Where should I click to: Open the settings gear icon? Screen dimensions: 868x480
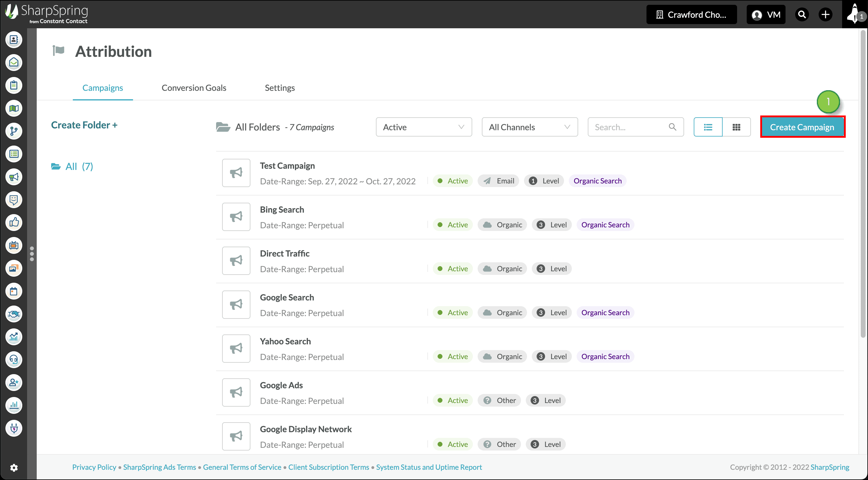point(14,467)
